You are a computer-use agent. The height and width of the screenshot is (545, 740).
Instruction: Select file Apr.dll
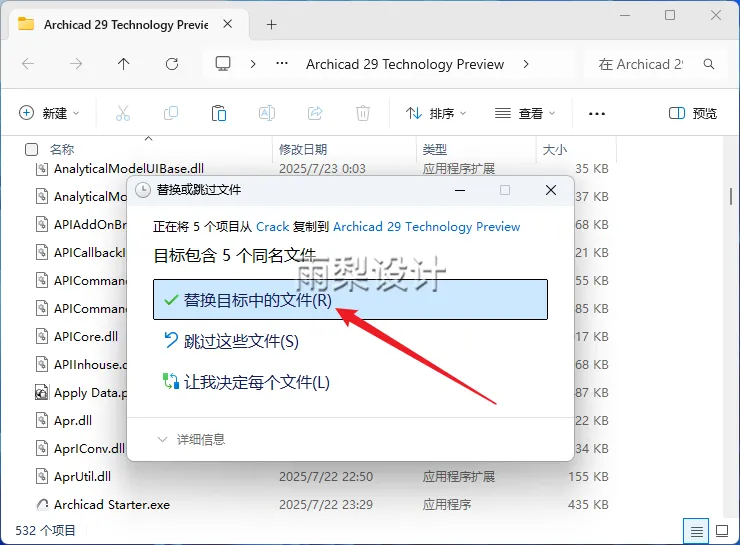click(73, 420)
